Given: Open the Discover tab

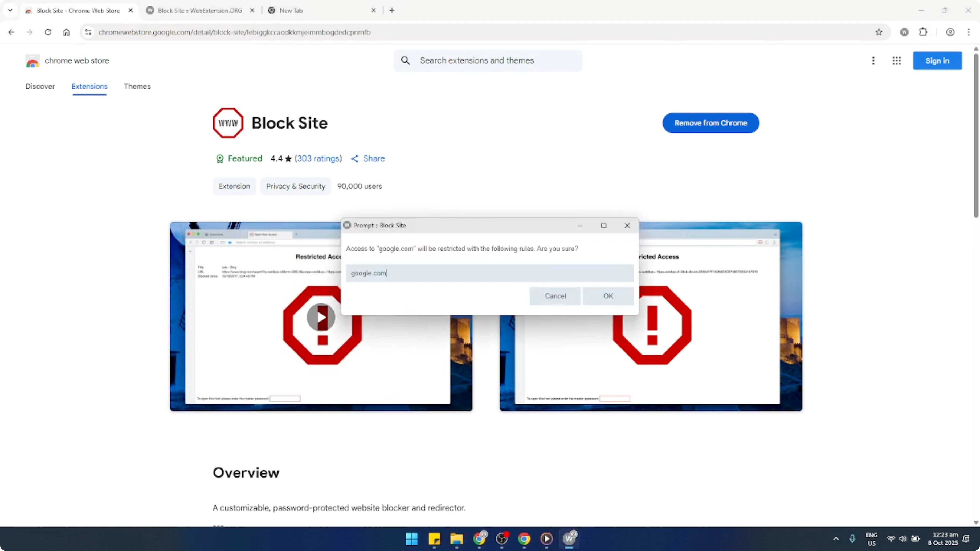Looking at the screenshot, I should click(40, 86).
